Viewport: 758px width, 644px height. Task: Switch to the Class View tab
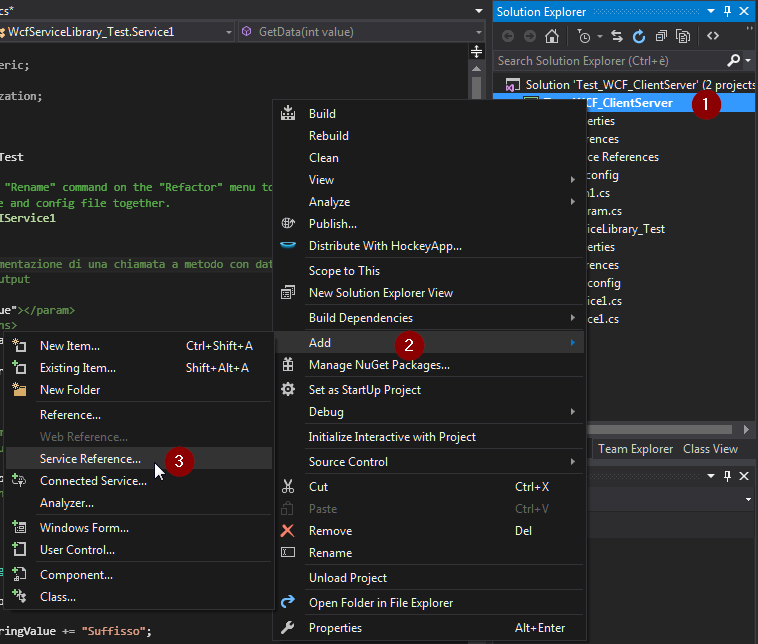(710, 449)
